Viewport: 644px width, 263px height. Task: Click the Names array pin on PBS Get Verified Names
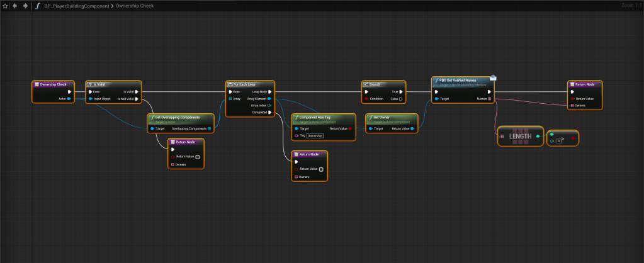click(490, 99)
